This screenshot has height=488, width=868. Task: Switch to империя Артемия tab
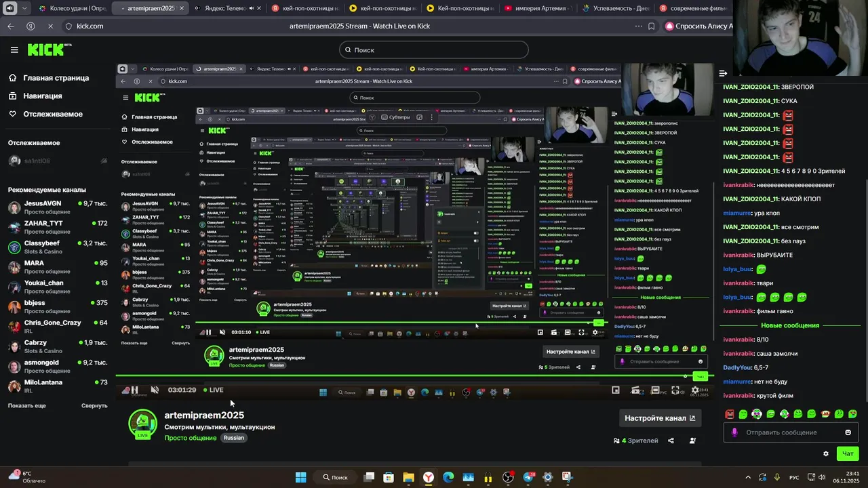click(539, 8)
